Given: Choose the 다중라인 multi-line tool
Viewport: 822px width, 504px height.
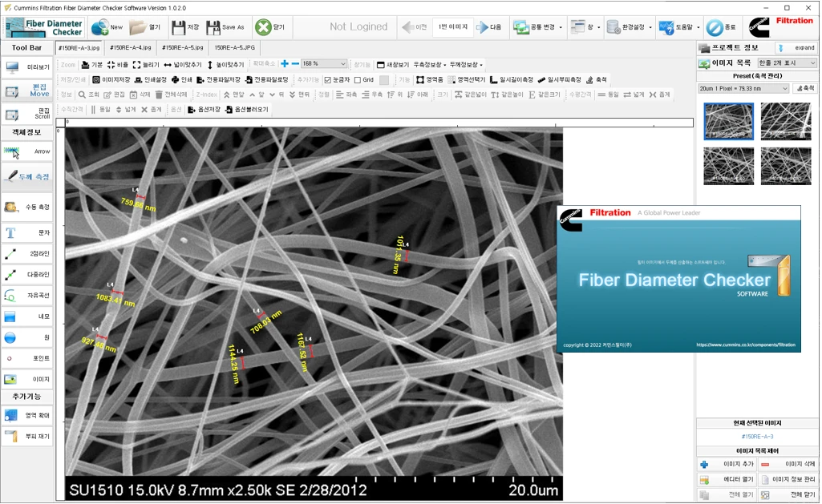Looking at the screenshot, I should (27, 275).
